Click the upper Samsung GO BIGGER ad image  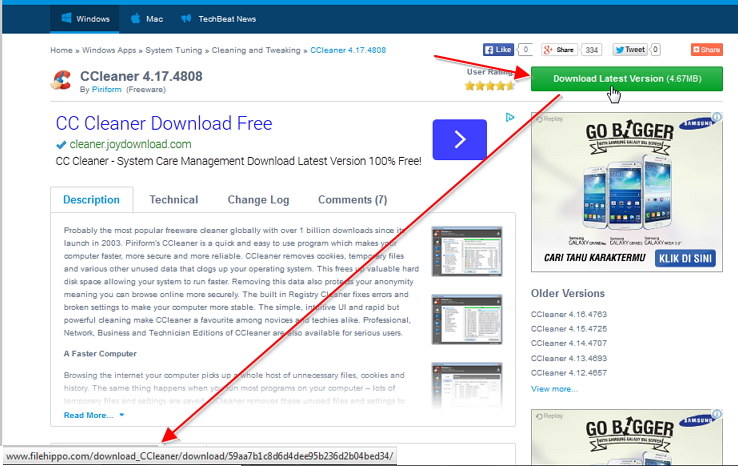[627, 192]
